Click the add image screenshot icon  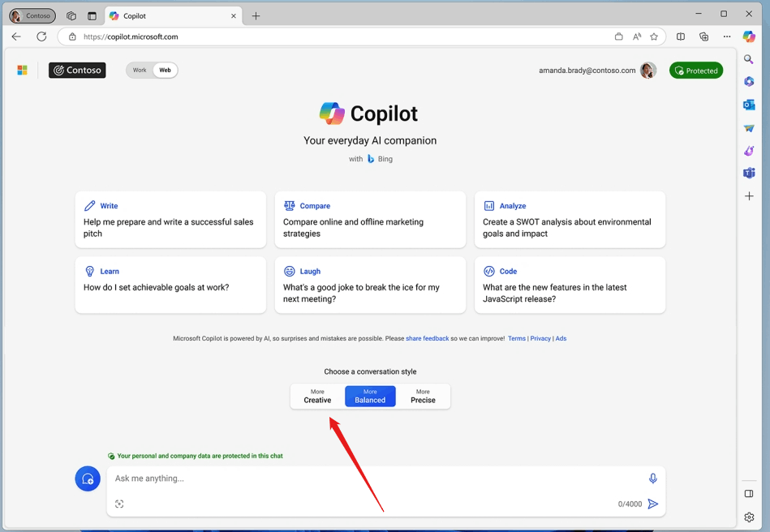tap(119, 504)
